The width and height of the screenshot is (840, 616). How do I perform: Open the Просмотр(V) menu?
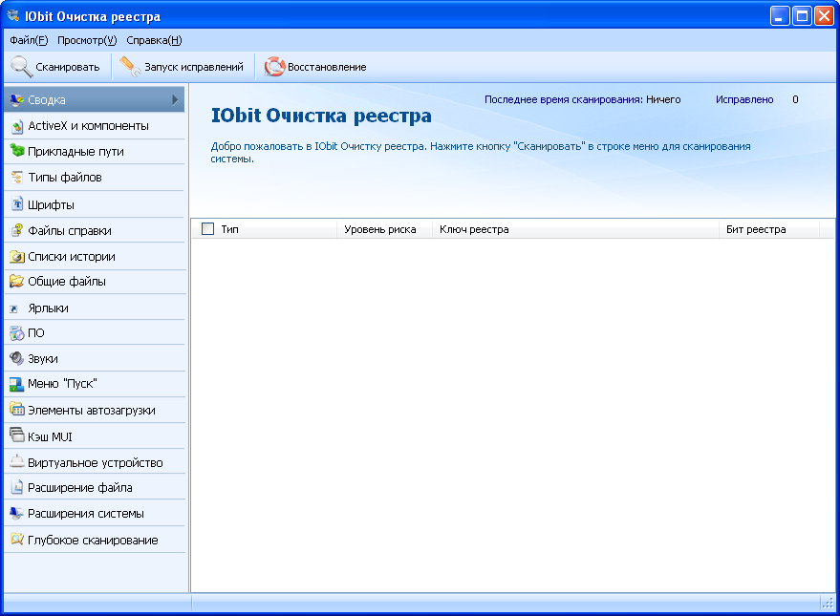pyautogui.click(x=87, y=40)
